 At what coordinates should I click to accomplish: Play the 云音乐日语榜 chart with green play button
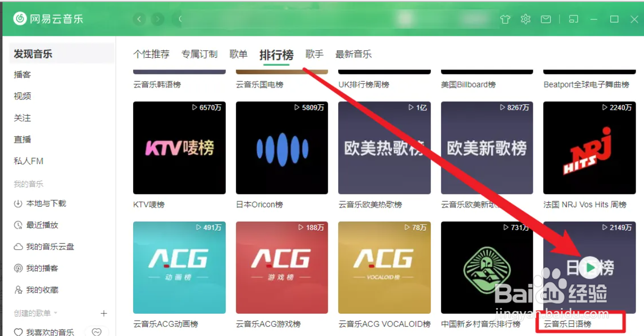tap(590, 268)
